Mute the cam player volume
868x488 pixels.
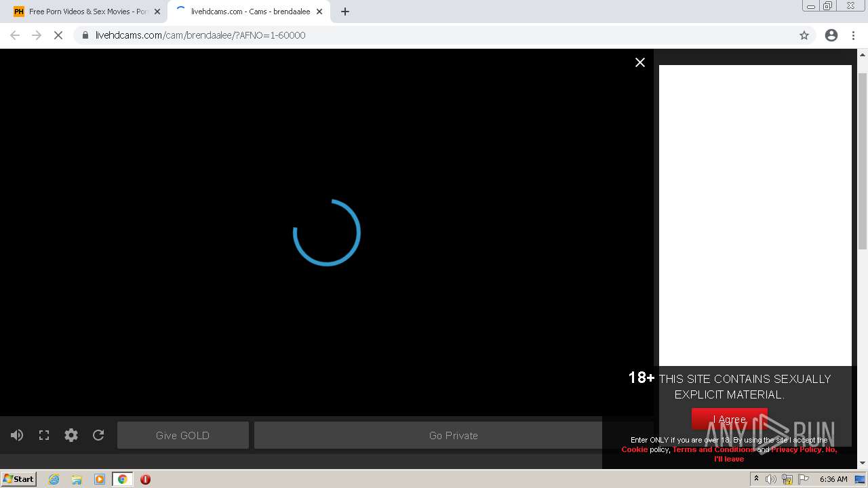click(17, 435)
